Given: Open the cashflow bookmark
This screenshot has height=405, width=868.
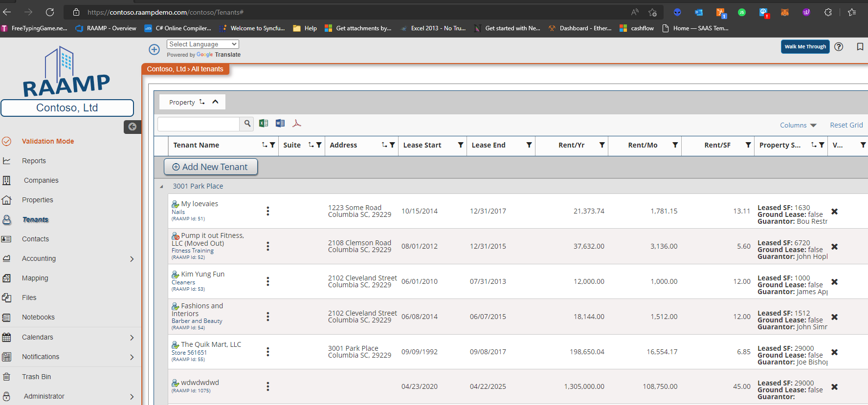Looking at the screenshot, I should (637, 28).
